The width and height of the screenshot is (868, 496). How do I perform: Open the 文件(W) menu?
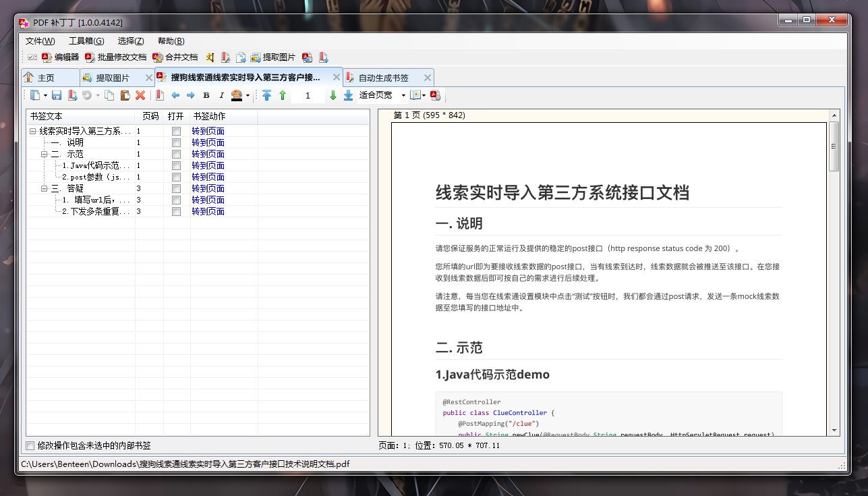click(x=40, y=41)
